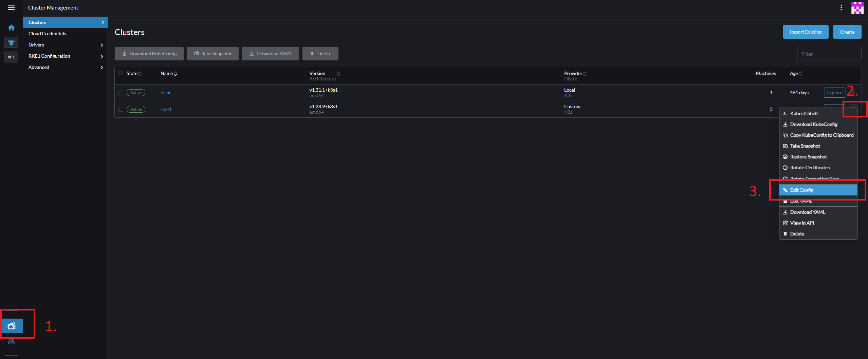Open the user avatar menu
868x359 pixels.
coord(857,7)
